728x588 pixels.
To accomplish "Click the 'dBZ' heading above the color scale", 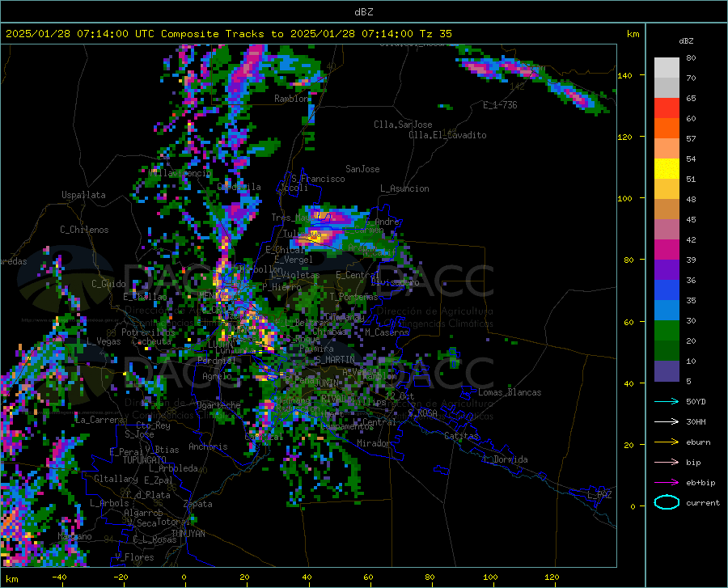I will coord(686,40).
